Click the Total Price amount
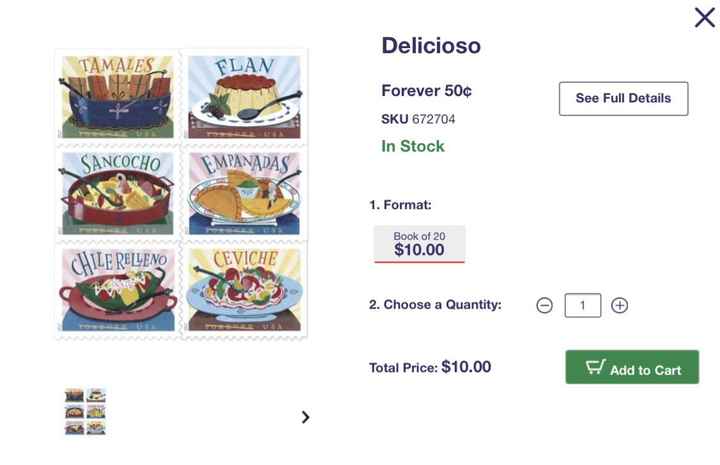Image resolution: width=720 pixels, height=465 pixels. (x=466, y=367)
